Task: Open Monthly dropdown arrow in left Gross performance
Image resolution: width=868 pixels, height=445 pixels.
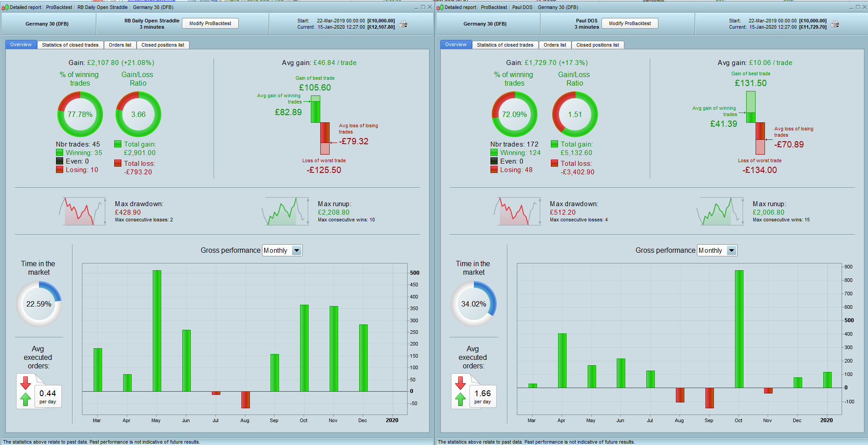Action: pyautogui.click(x=296, y=251)
